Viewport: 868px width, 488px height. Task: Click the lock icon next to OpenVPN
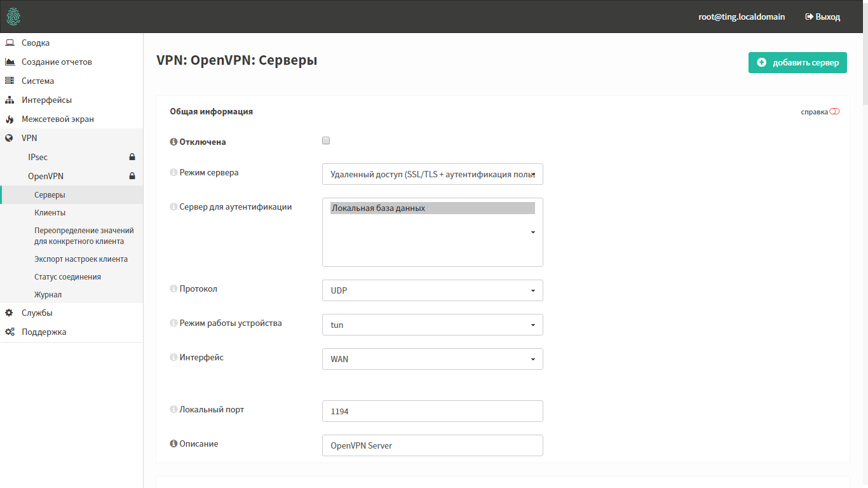click(132, 176)
